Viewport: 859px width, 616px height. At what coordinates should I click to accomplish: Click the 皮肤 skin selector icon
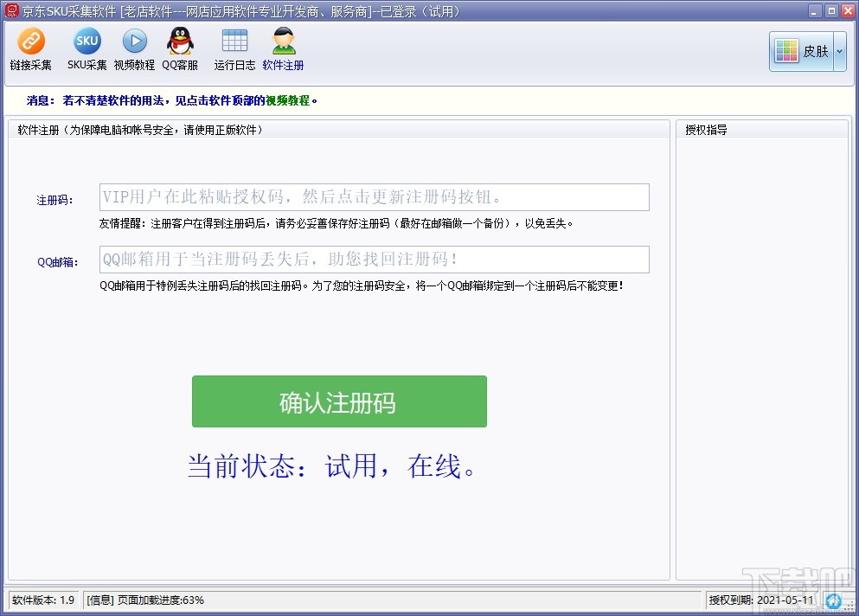[785, 50]
